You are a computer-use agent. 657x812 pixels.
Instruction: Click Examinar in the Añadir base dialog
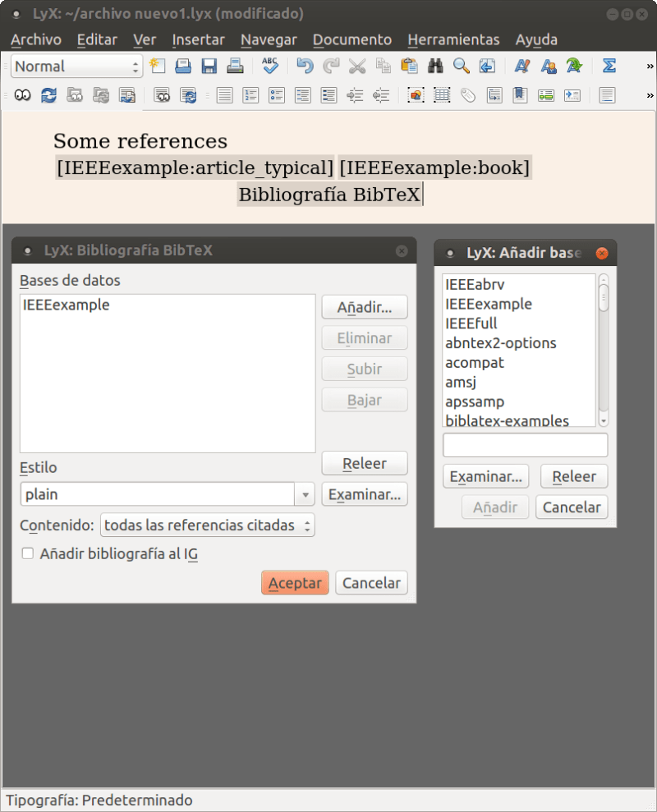pyautogui.click(x=485, y=476)
